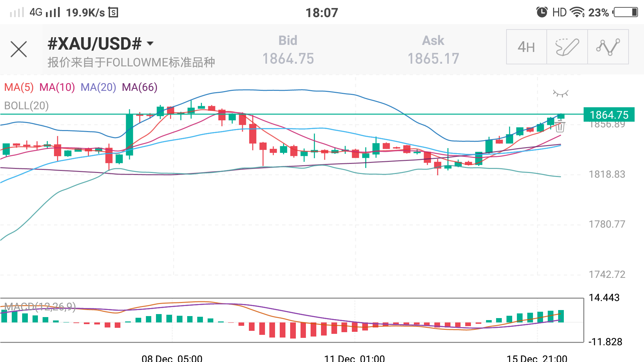Click the trash icon beside the price line
The image size is (644, 362).
tap(560, 127)
